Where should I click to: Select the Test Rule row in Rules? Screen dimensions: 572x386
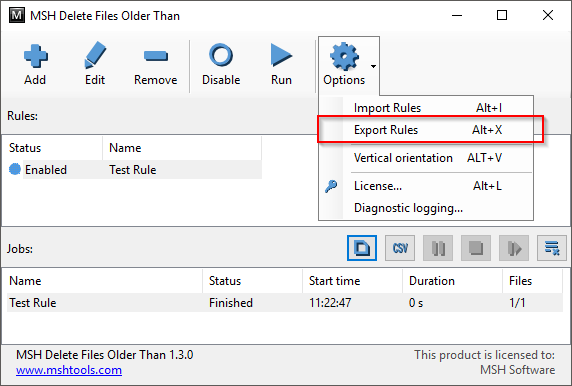click(135, 170)
